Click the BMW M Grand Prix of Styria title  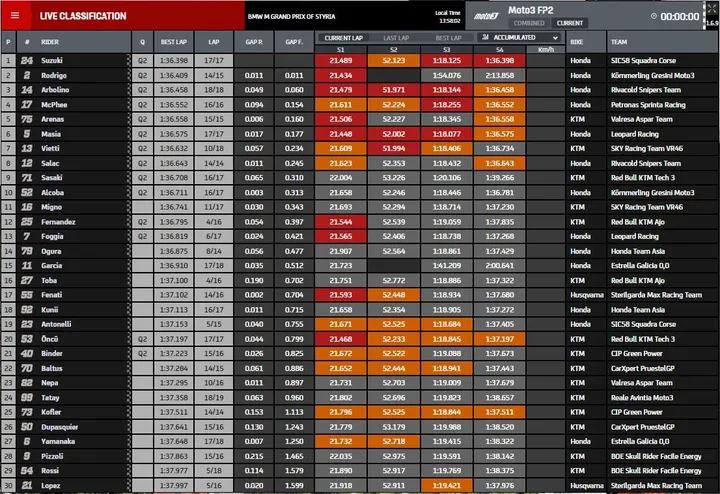pos(292,17)
